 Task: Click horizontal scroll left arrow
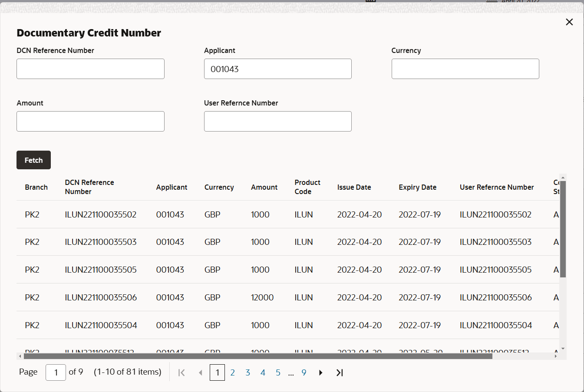coord(20,356)
